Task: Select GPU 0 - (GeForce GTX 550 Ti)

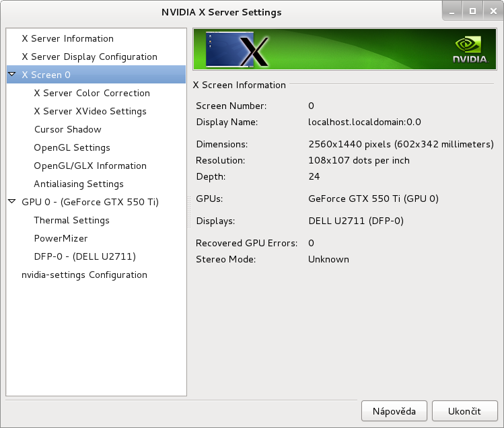Action: [90, 202]
